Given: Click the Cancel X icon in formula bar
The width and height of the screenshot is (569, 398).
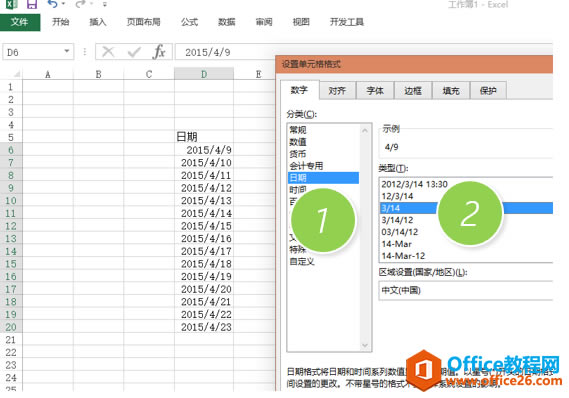Looking at the screenshot, I should 108,52.
